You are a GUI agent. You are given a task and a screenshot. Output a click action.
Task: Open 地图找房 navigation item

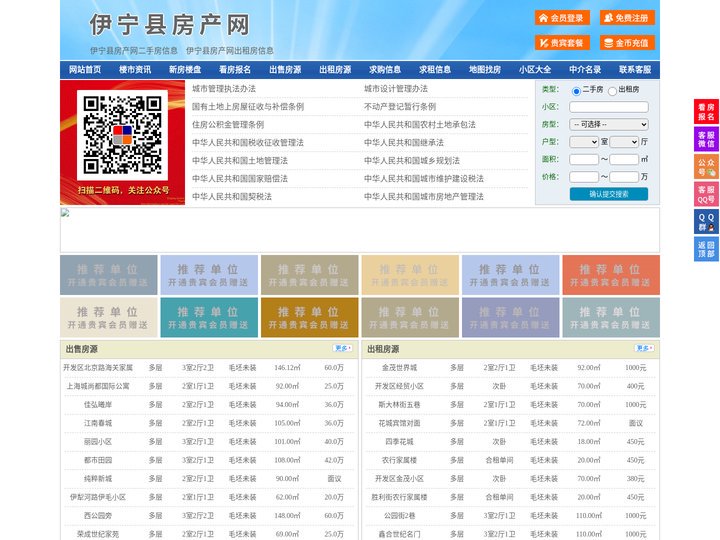tap(485, 70)
